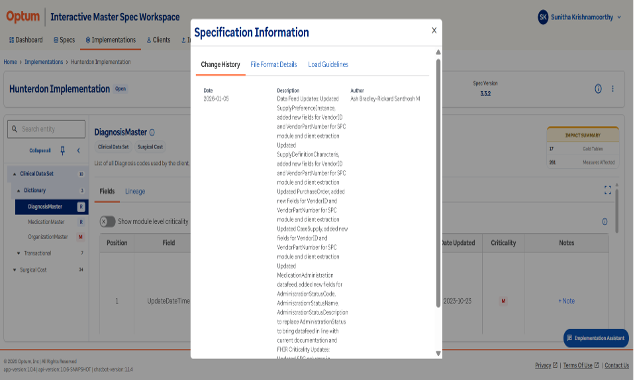Image resolution: width=634 pixels, height=380 pixels.
Task: Click the search magnifier icon
Action: [x=14, y=129]
